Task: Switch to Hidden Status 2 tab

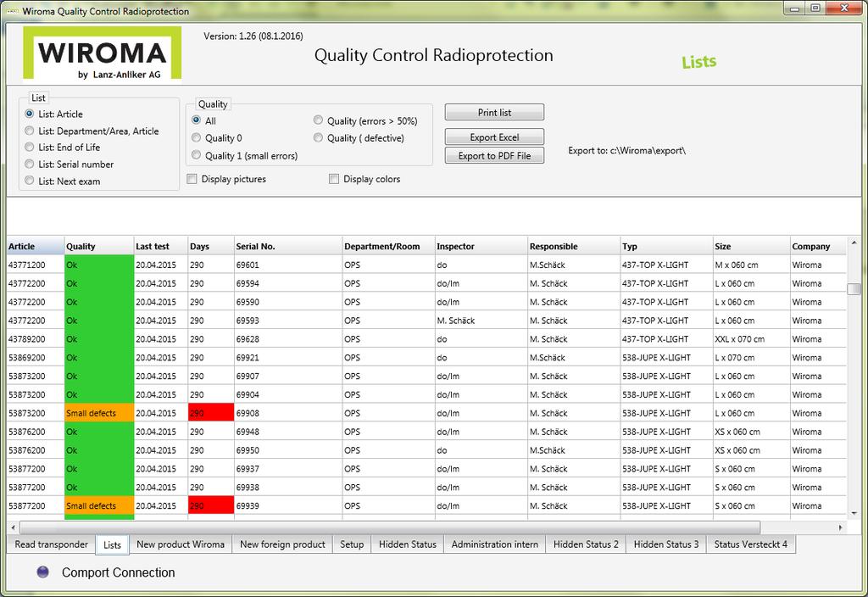Action: coord(586,544)
